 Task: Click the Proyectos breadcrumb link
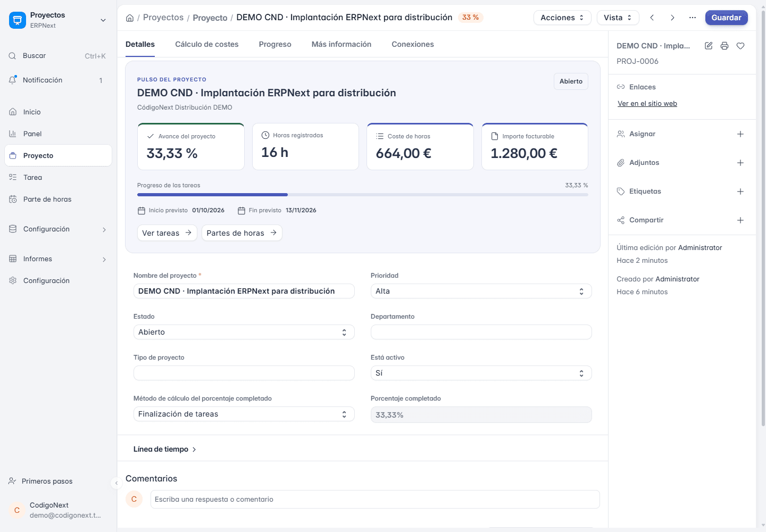point(163,18)
